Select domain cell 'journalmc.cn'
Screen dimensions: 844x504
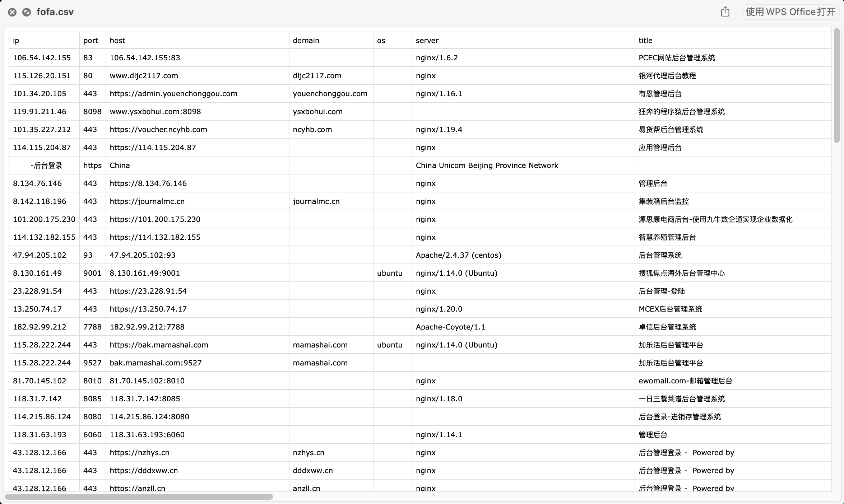[316, 201]
